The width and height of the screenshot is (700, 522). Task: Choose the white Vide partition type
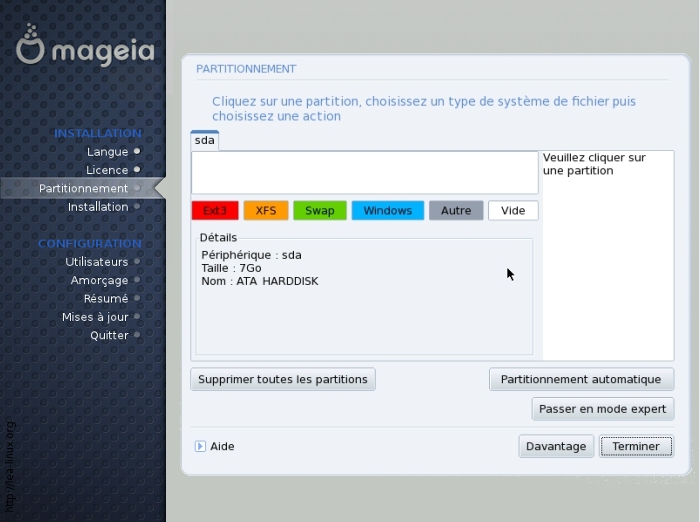point(513,211)
